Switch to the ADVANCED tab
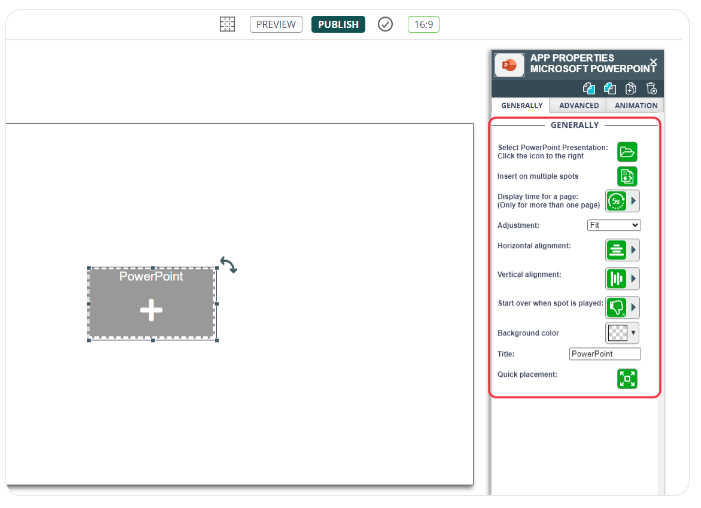The image size is (701, 508). (579, 106)
